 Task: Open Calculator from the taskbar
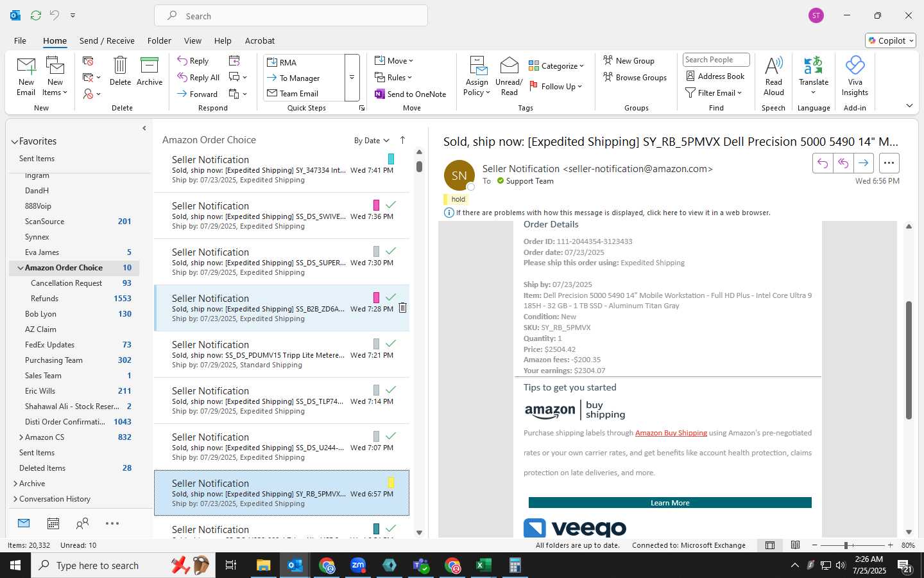point(515,565)
